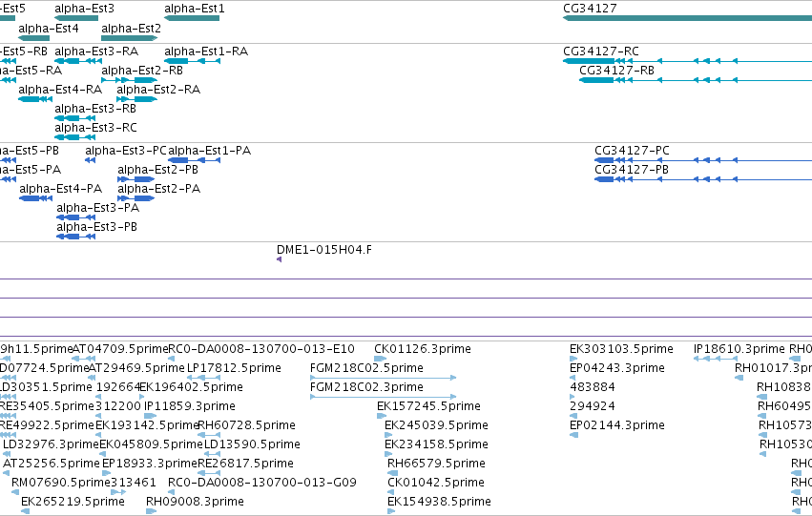Select EST AT29469.5prime label
This screenshot has height=516, width=812.
(x=136, y=368)
